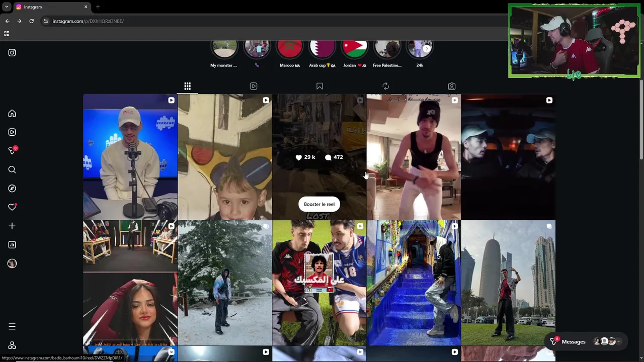The height and width of the screenshot is (362, 644).
Task: Open the snowy forest post
Action: point(224,283)
